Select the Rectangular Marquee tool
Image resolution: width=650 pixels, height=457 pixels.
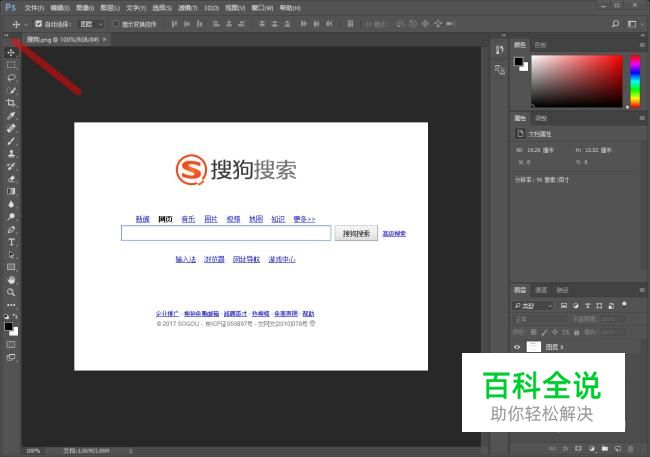coord(11,65)
